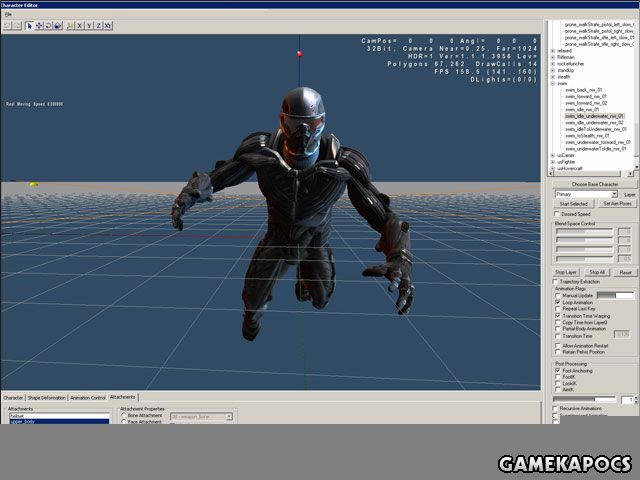Select the rotate tool icon

(x=49, y=26)
